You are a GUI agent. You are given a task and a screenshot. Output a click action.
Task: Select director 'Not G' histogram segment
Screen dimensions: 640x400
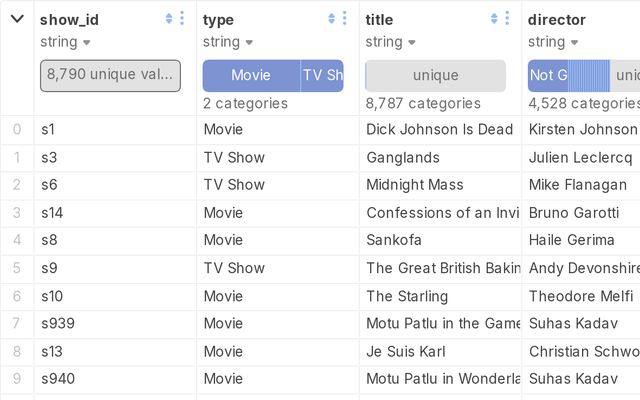click(548, 75)
